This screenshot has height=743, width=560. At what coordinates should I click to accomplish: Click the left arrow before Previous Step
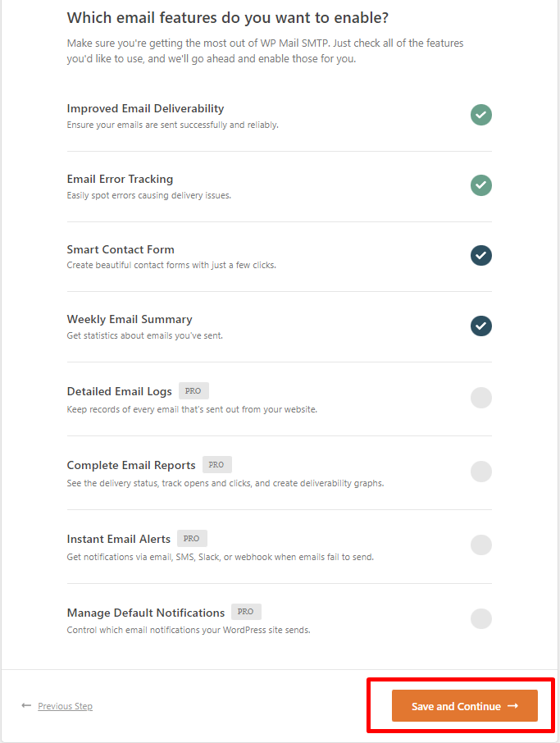pyautogui.click(x=26, y=705)
